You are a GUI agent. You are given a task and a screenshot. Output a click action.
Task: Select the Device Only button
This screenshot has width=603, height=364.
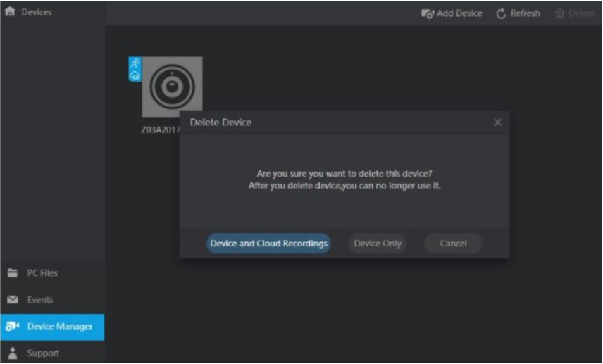[378, 244]
